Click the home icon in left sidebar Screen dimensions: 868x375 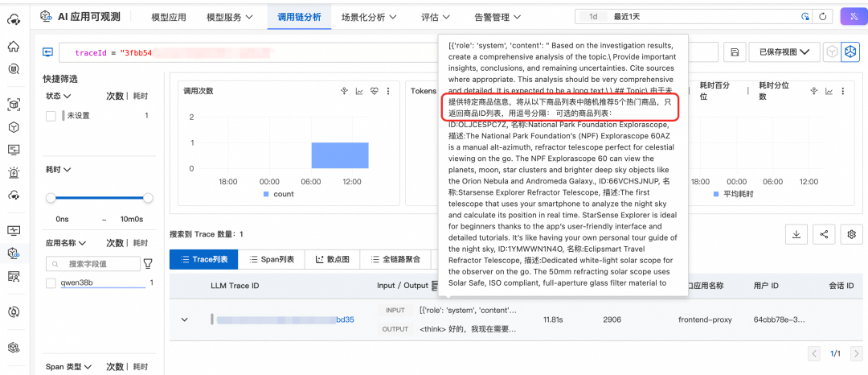[13, 46]
